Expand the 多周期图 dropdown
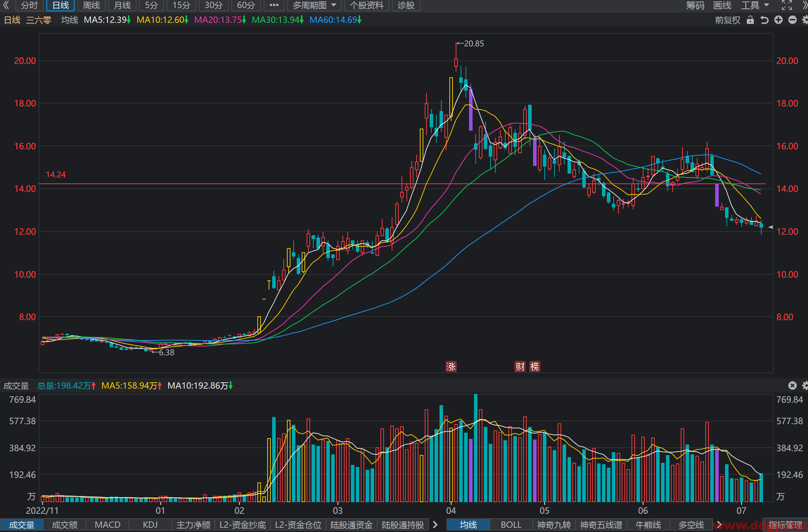The height and width of the screenshot is (532, 808). click(314, 5)
